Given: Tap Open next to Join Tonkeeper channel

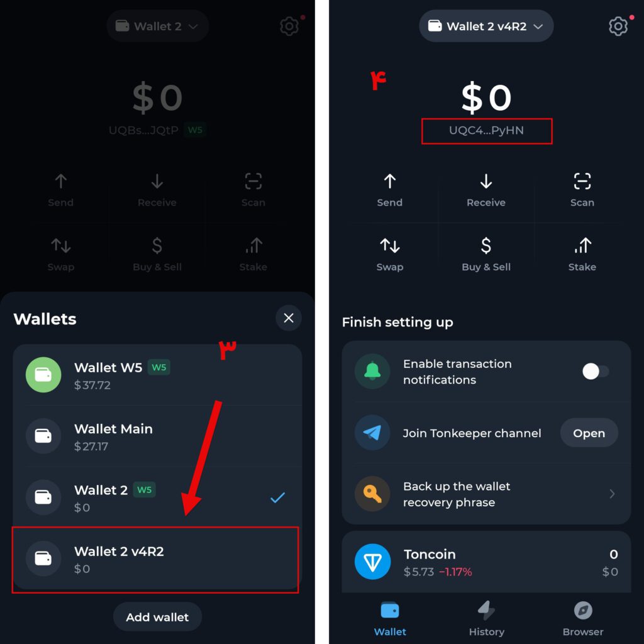Looking at the screenshot, I should (x=589, y=433).
